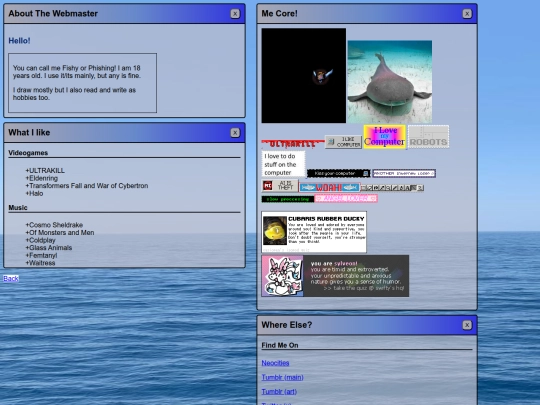The image size is (540, 405).
Task: Click the What I like title bar
Action: pos(124,133)
